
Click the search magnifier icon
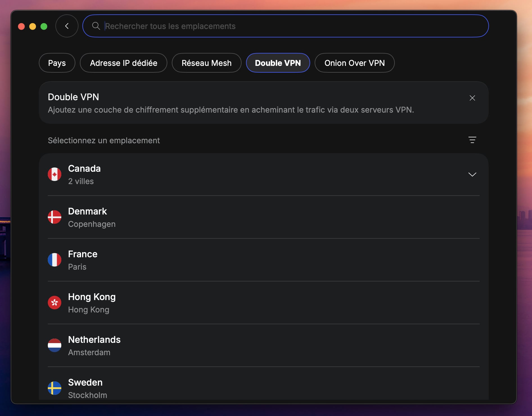point(96,26)
